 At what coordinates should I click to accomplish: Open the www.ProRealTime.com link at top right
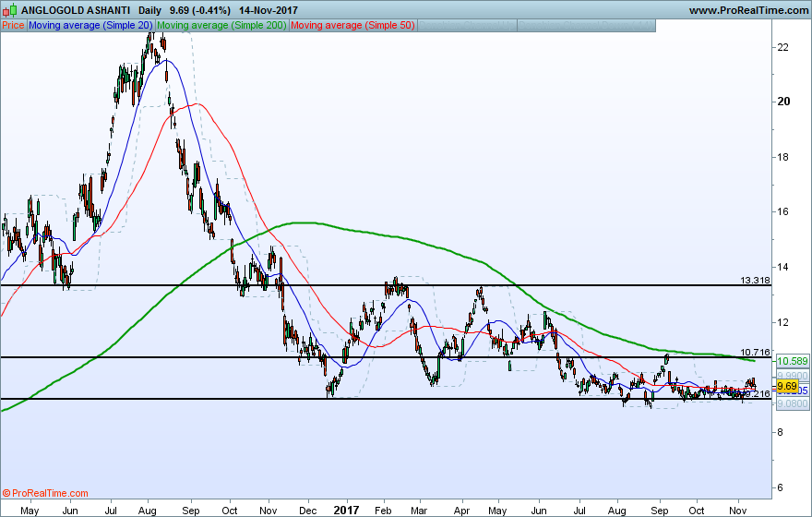pos(749,10)
